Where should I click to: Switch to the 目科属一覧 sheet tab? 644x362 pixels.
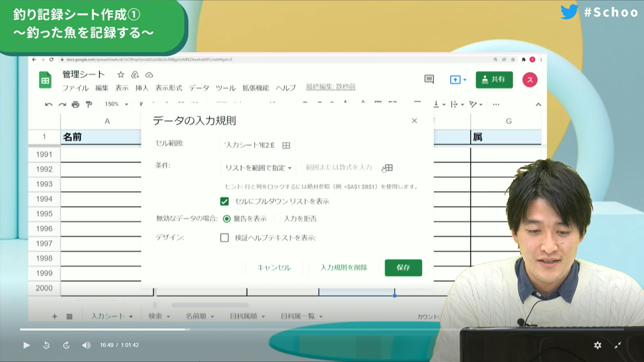[298, 316]
